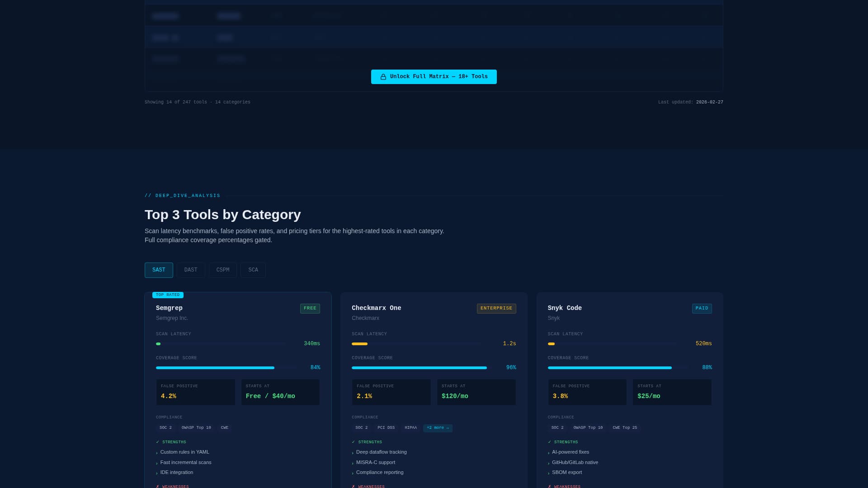Click the Snyk Code scan latency bar
Image resolution: width=868 pixels, height=488 pixels.
pyautogui.click(x=613, y=344)
